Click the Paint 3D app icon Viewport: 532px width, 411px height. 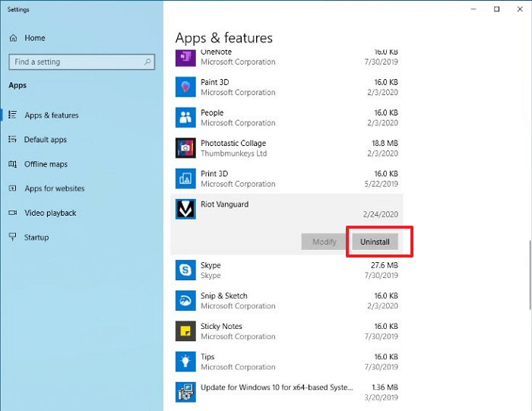[186, 87]
